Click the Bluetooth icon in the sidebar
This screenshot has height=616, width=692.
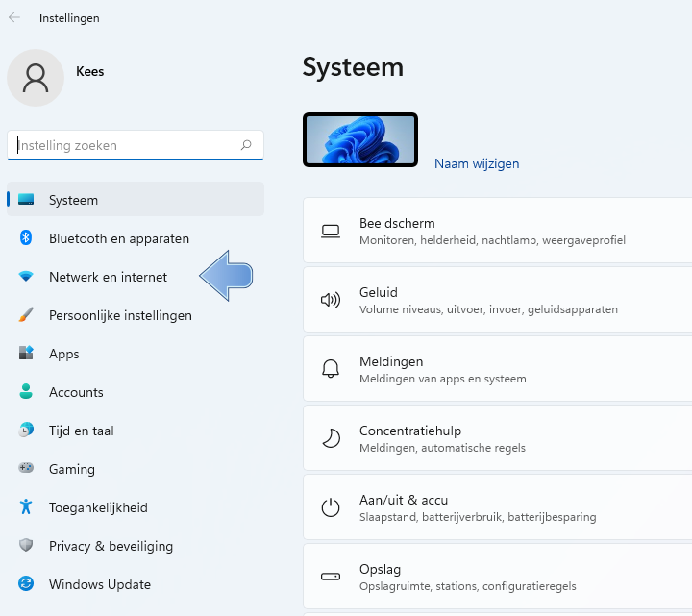pyautogui.click(x=26, y=237)
